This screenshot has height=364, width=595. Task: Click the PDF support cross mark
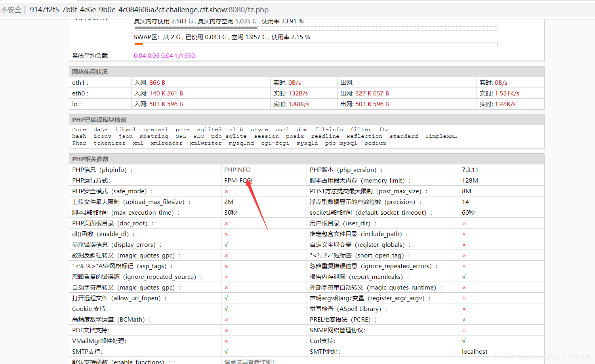click(x=226, y=330)
